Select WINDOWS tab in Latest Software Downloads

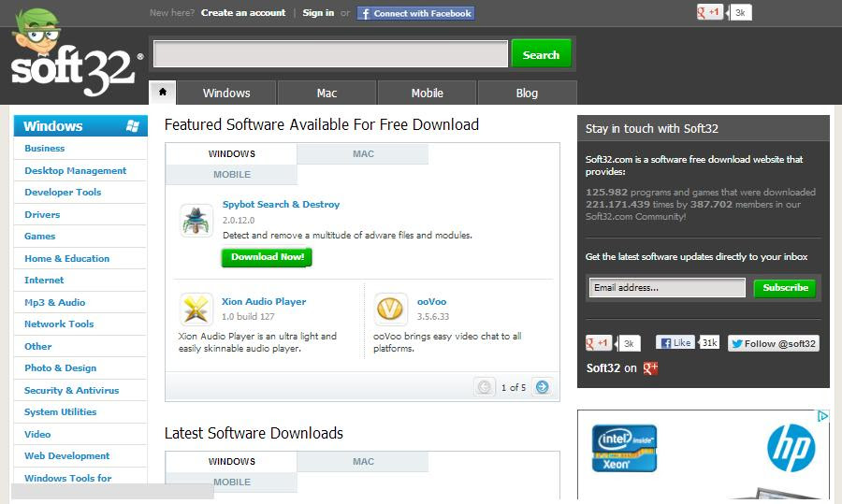[x=231, y=462]
